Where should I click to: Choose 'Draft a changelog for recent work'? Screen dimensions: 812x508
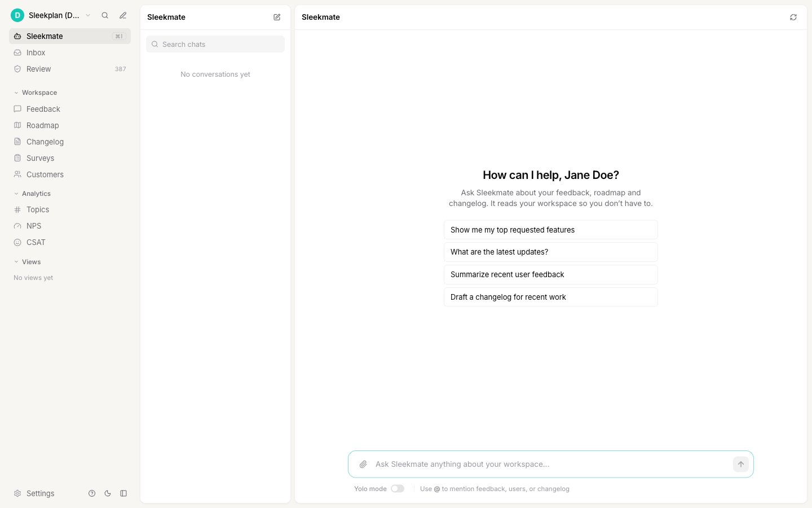point(551,297)
